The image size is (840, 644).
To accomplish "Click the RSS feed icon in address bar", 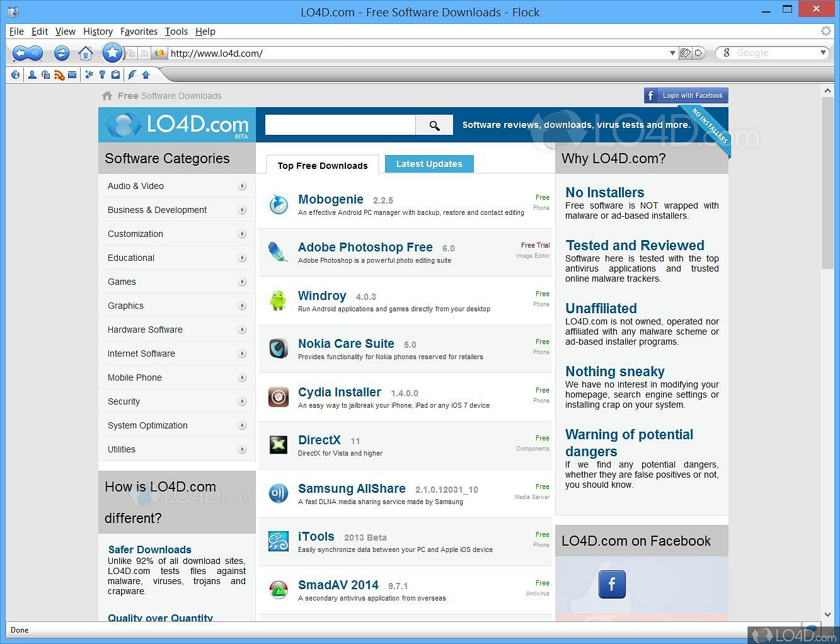I will 144,54.
